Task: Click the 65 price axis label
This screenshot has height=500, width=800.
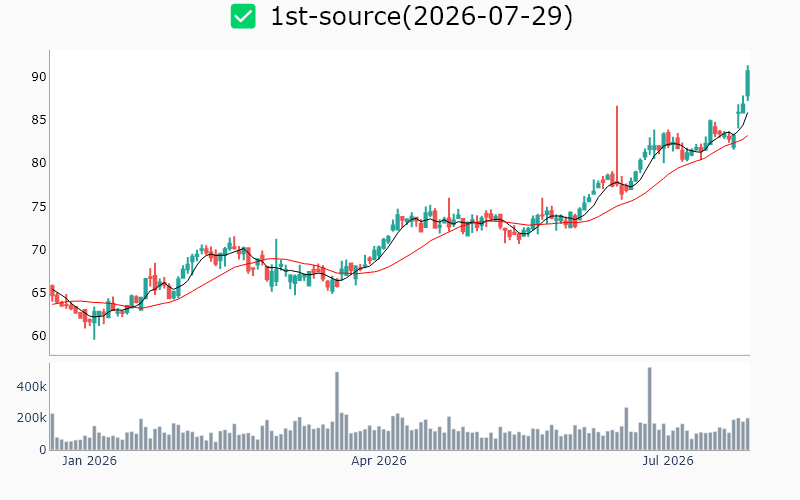Action: [39, 293]
